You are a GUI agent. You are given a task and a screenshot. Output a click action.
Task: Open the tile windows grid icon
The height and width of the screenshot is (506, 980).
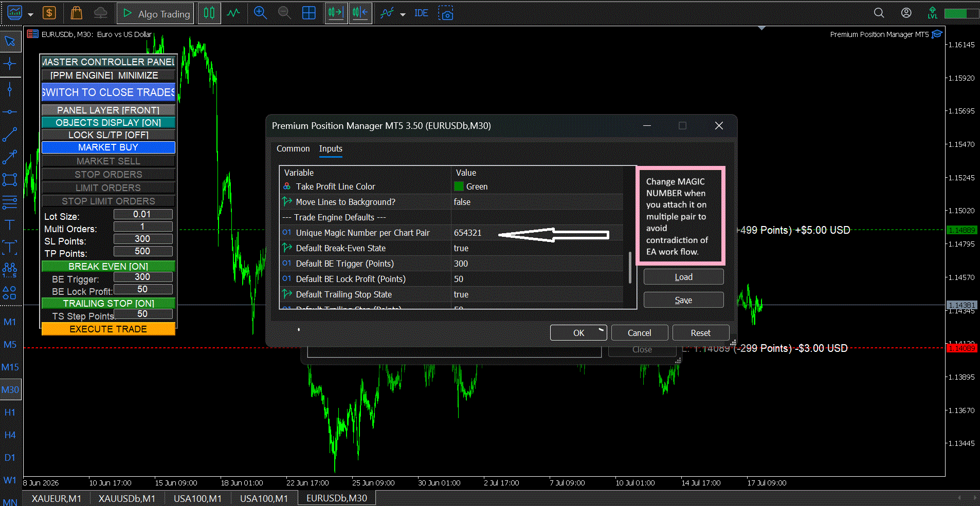(x=309, y=13)
